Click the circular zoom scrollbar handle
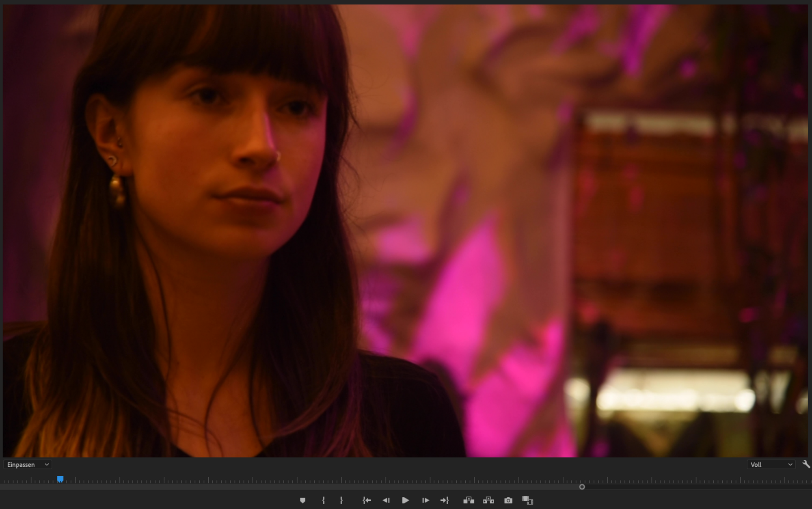812x509 pixels. tap(582, 487)
